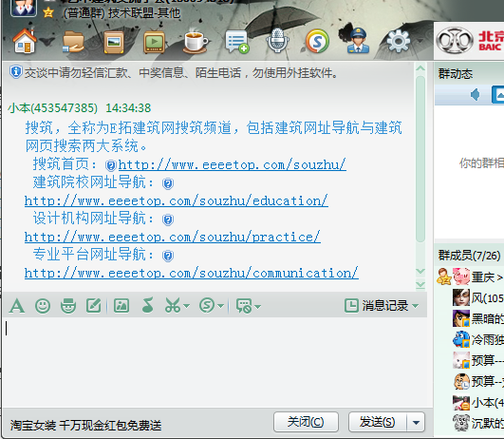Open the group home house icon

point(25,41)
